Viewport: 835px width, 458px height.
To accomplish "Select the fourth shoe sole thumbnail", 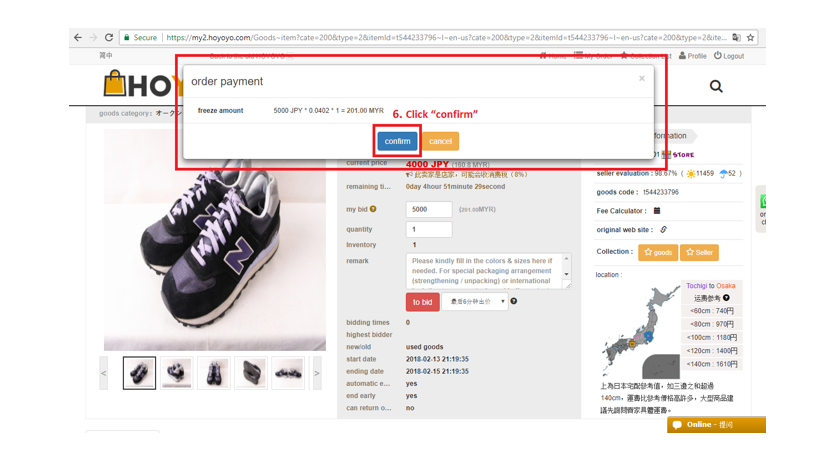I will click(251, 373).
